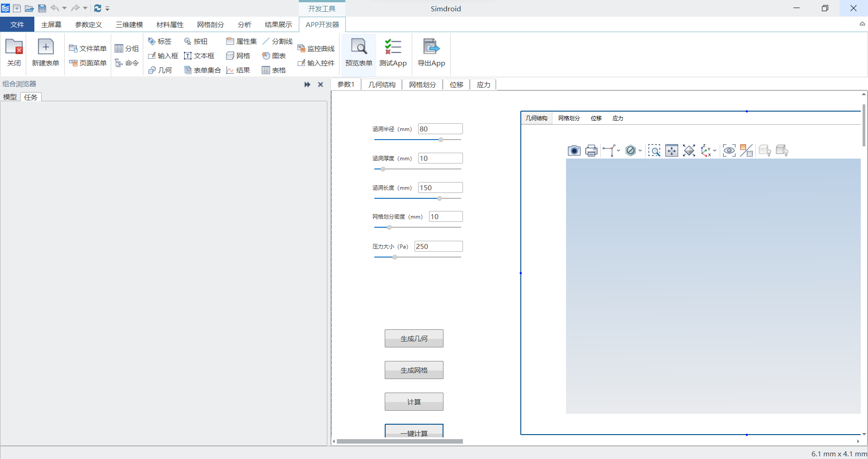Open dropdown arrow beside XYZ axis icon
The width and height of the screenshot is (868, 459).
(715, 150)
